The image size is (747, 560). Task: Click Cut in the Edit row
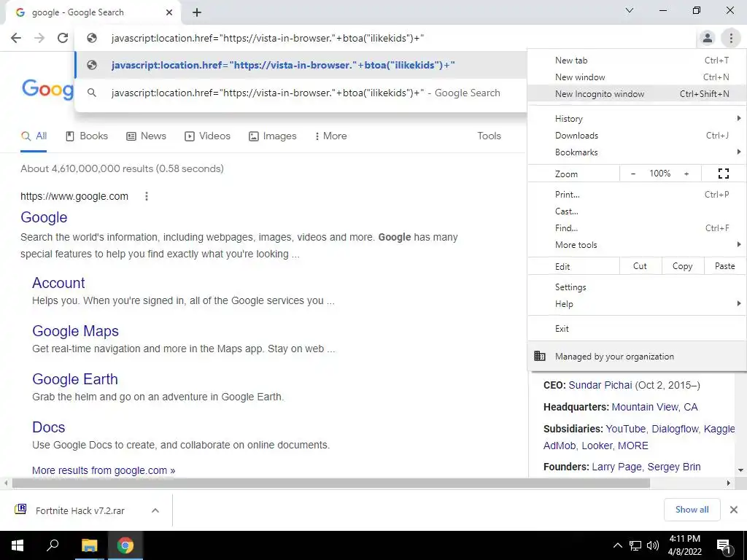[x=640, y=266]
